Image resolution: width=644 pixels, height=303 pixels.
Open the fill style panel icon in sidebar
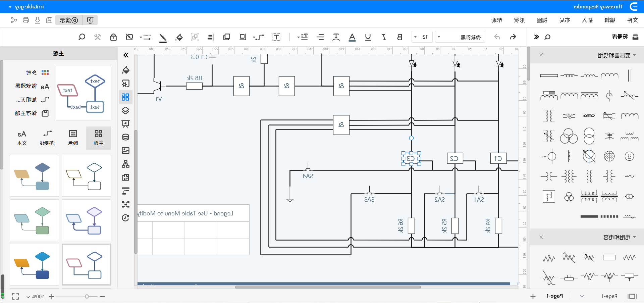[x=126, y=70]
